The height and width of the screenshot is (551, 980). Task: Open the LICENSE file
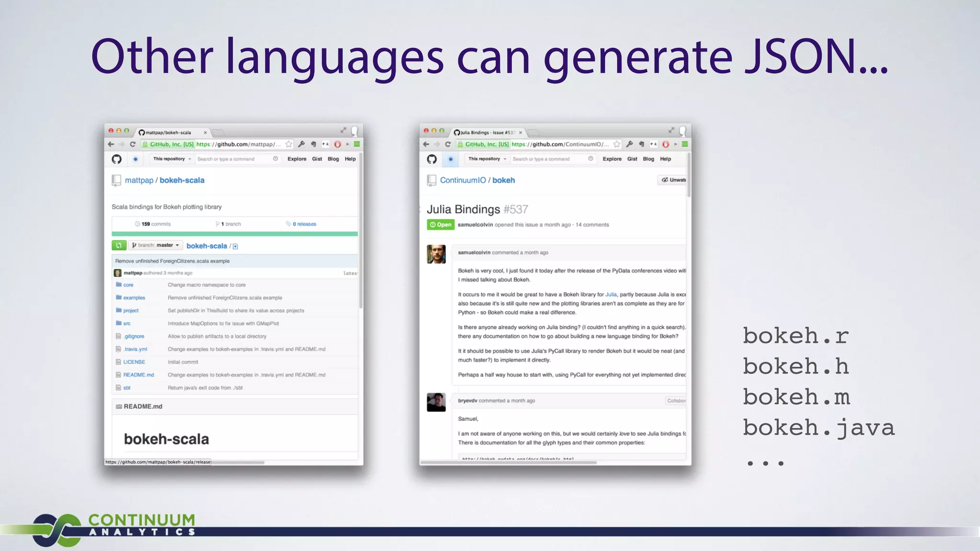[134, 363]
